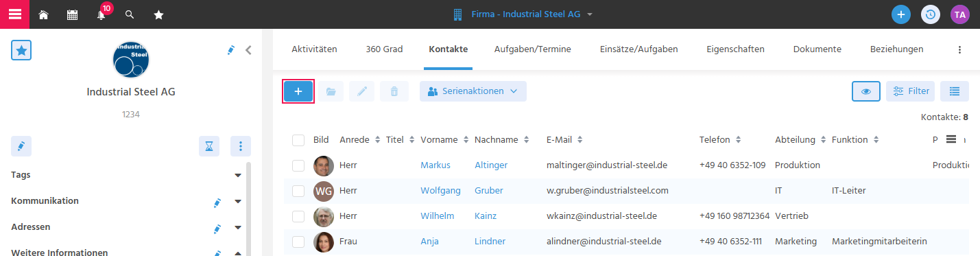Open the column settings menu icon
This screenshot has width=980, height=256.
[x=951, y=139]
